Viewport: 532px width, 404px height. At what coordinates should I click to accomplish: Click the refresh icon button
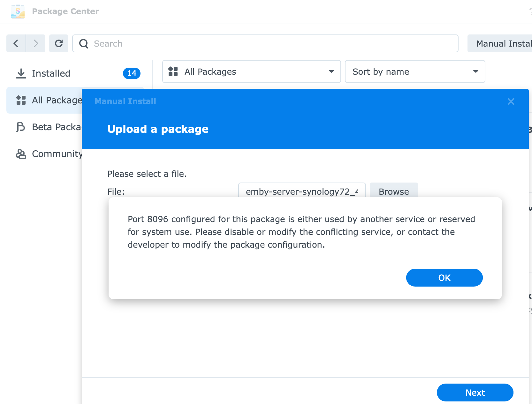59,43
